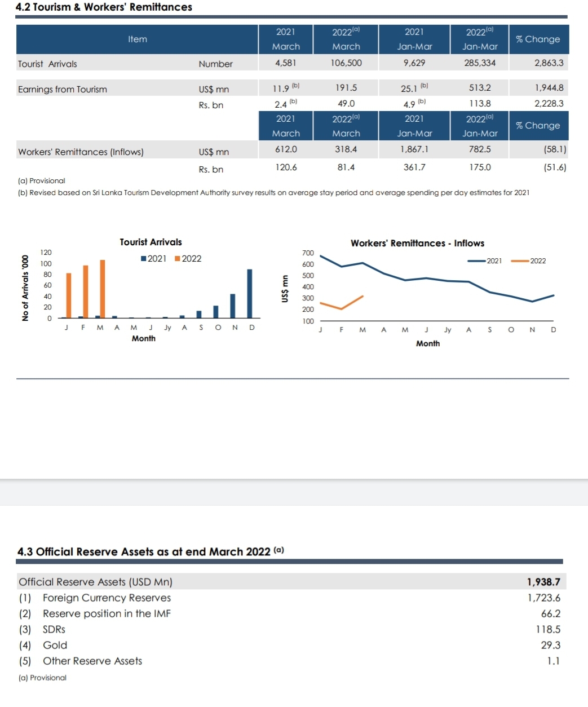The height and width of the screenshot is (707, 588).
Task: Select the negative change value (51.6)
Action: pos(555,167)
